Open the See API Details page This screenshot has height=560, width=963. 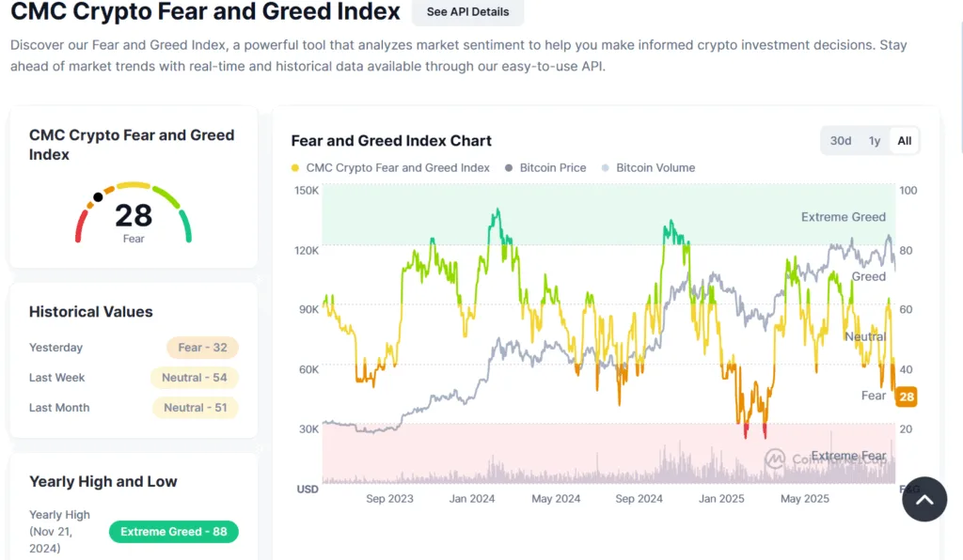click(x=467, y=12)
